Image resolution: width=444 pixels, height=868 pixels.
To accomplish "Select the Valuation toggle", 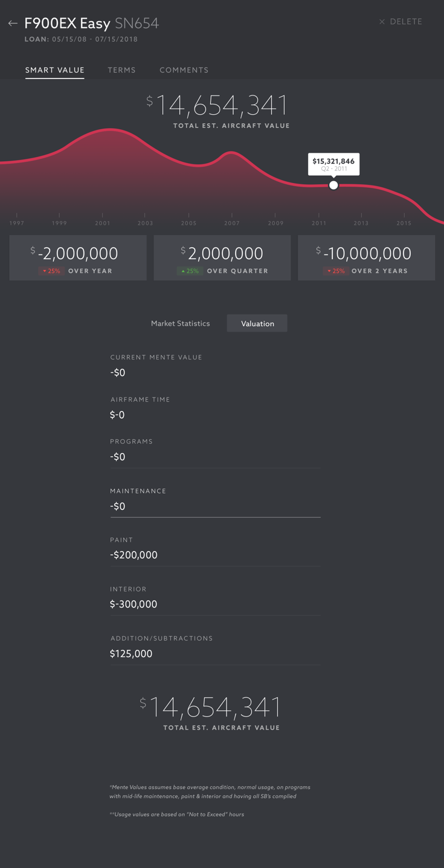I will click(257, 324).
